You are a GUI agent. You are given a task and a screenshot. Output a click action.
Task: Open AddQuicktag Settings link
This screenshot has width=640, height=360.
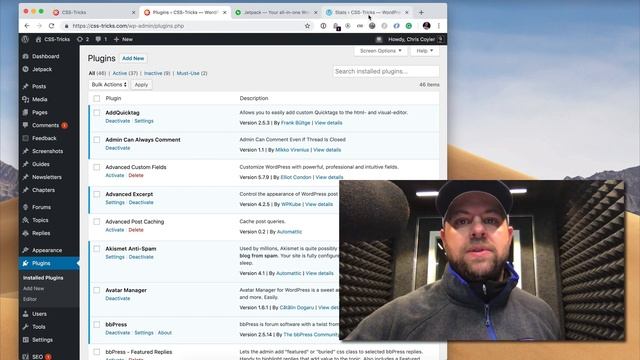click(x=144, y=121)
